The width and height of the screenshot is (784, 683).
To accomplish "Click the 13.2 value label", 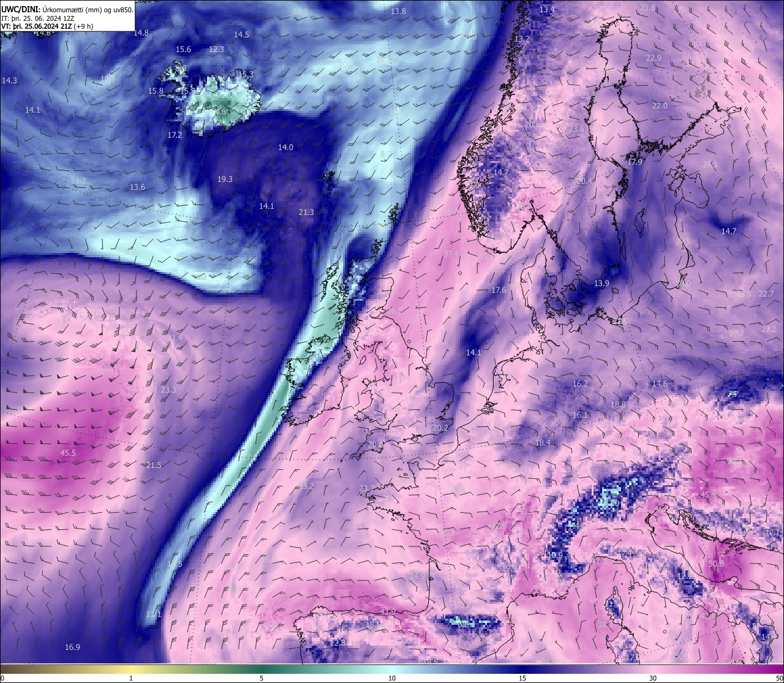I will pyautogui.click(x=522, y=39).
